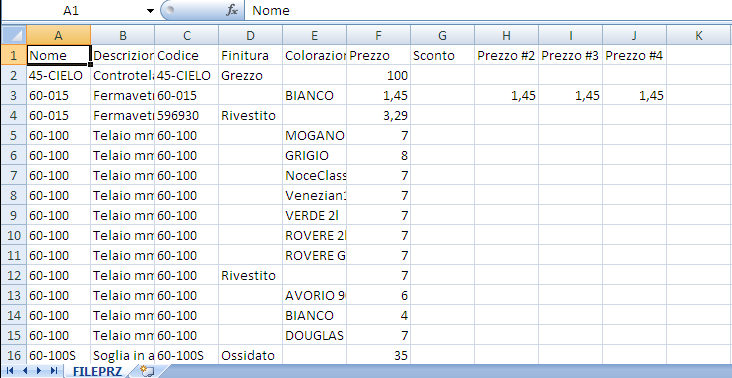Select the ROVERE G cell in row 11
The width and height of the screenshot is (732, 378).
click(314, 256)
